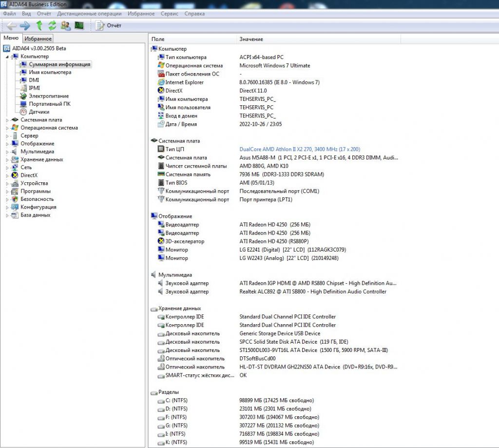Screen dimensions: 499x448
Task: Click the Чипсет системной платы icon
Action: 161,166
